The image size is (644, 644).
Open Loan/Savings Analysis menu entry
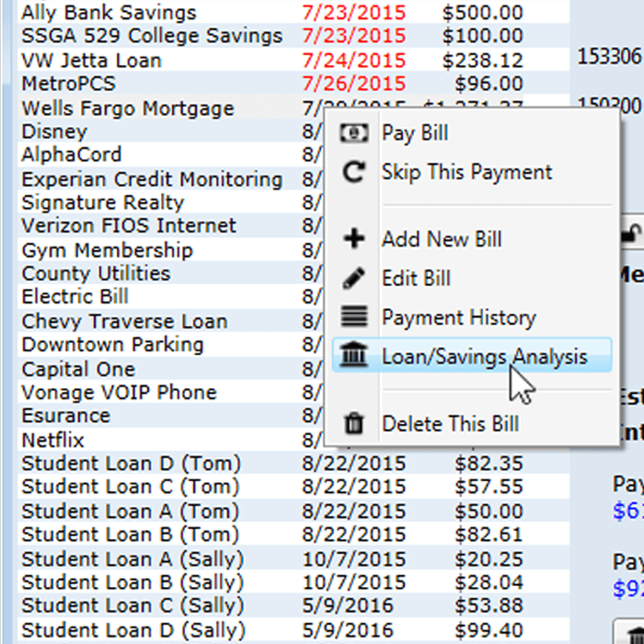[472, 356]
